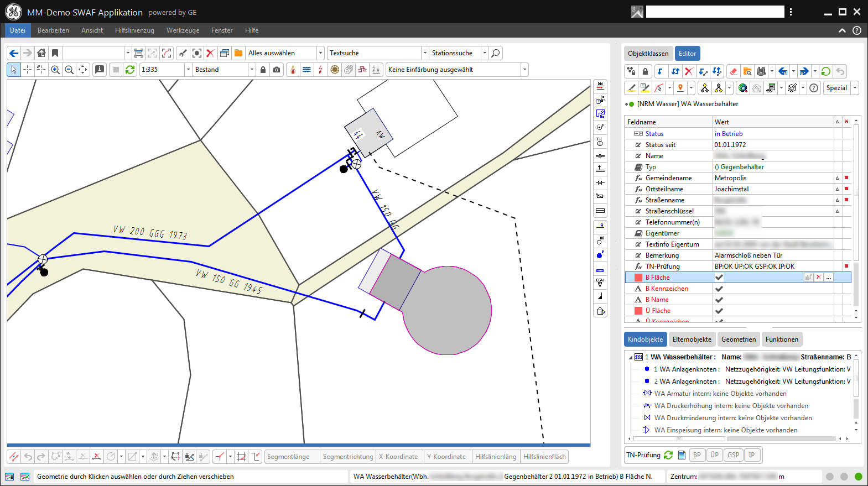868x486 pixels.
Task: Click the zoom in magnifier icon
Action: pos(55,70)
